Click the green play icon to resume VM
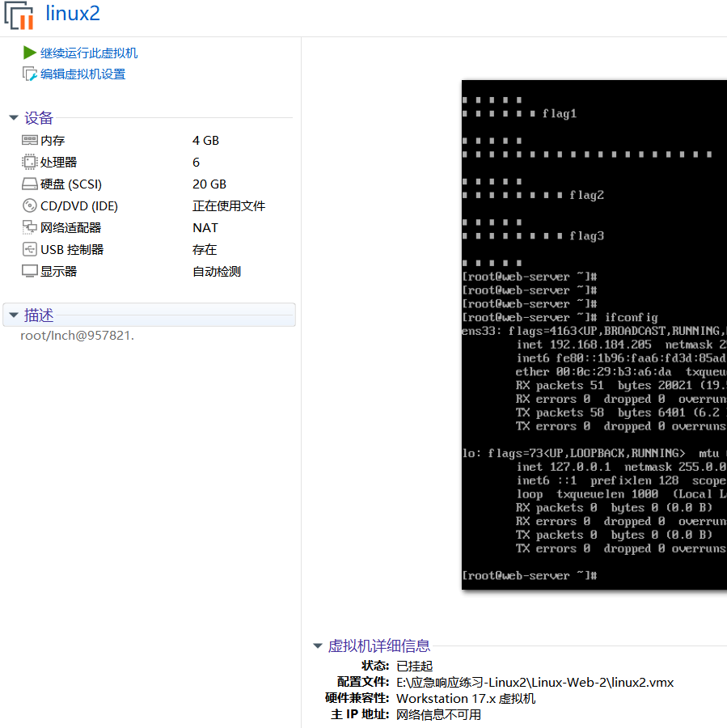The image size is (727, 728). (x=29, y=53)
